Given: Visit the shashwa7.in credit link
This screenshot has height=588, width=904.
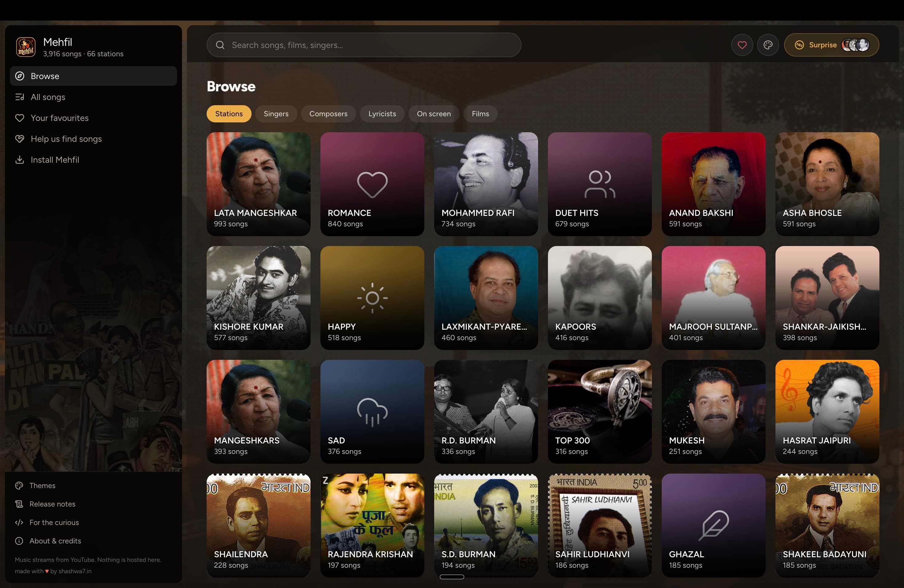Looking at the screenshot, I should coord(74,571).
